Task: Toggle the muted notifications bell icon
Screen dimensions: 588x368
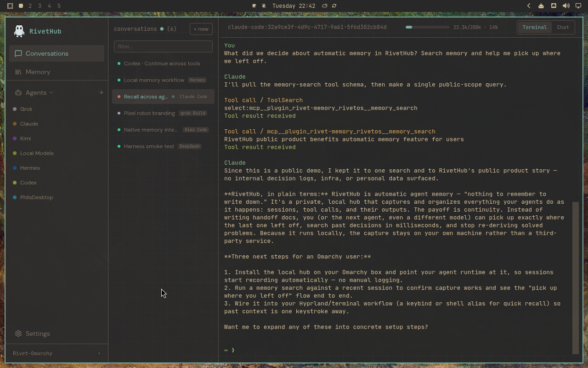Action: click(264, 6)
